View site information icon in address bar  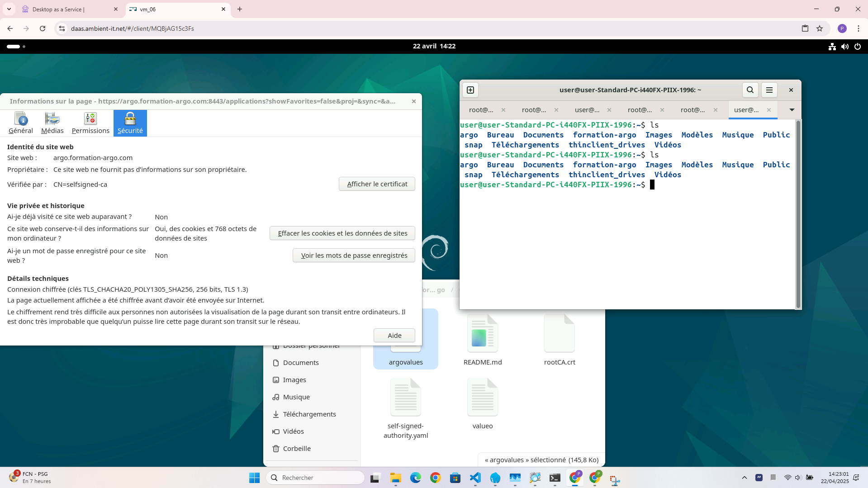click(62, 28)
